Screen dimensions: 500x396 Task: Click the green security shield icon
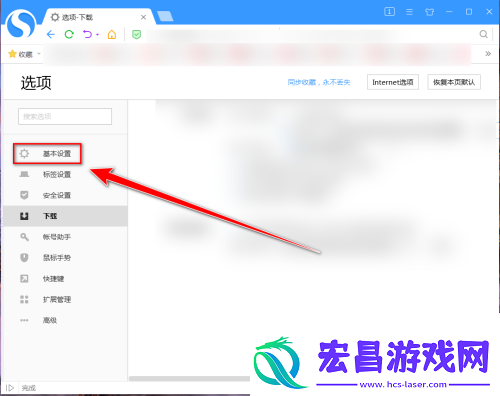(136, 34)
